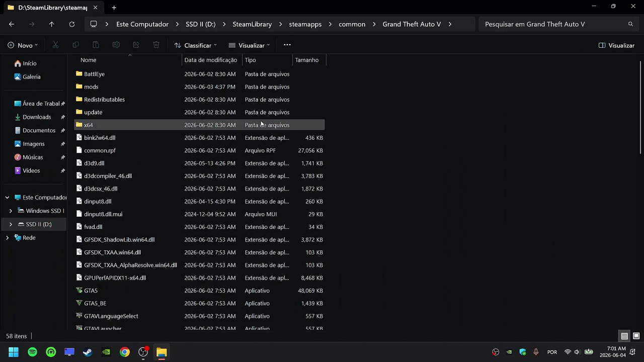The image size is (644, 362).
Task: Sort by the Tipo column header
Action: point(267,60)
